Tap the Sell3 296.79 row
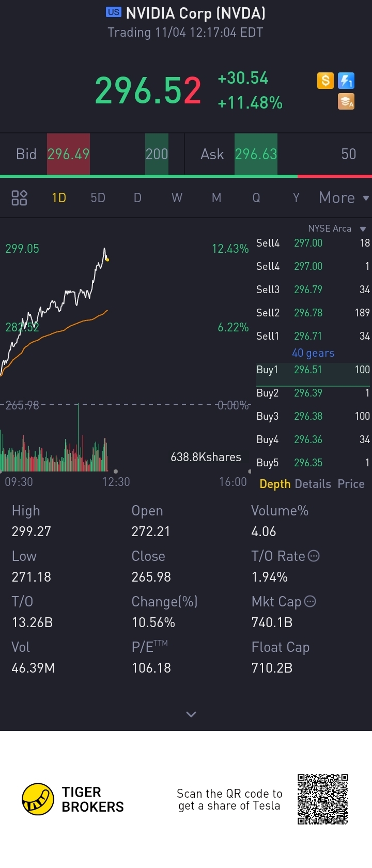 [x=313, y=290]
